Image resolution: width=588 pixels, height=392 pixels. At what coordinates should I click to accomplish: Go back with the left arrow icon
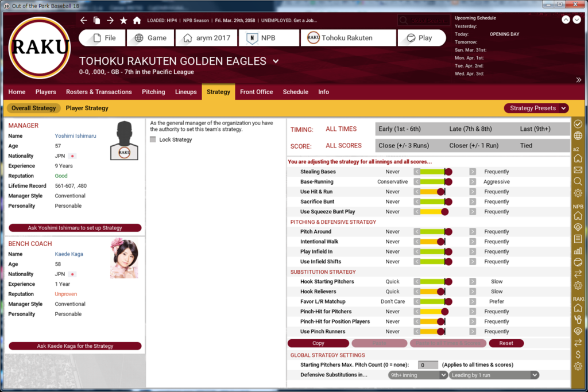pos(84,20)
